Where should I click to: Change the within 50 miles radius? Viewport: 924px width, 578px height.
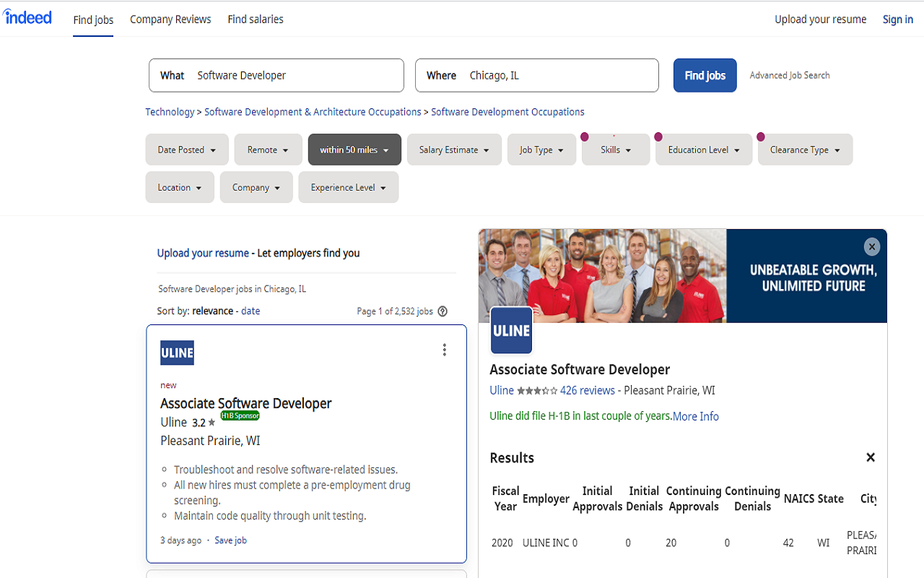click(x=354, y=150)
